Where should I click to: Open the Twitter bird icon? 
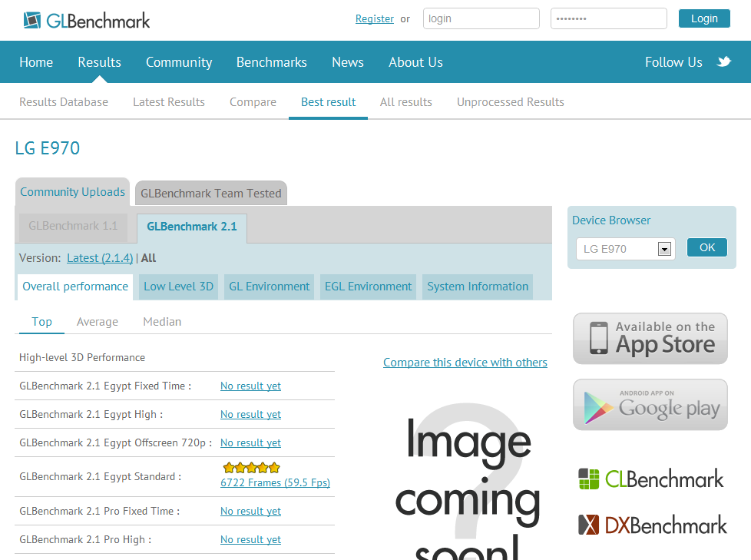point(723,61)
